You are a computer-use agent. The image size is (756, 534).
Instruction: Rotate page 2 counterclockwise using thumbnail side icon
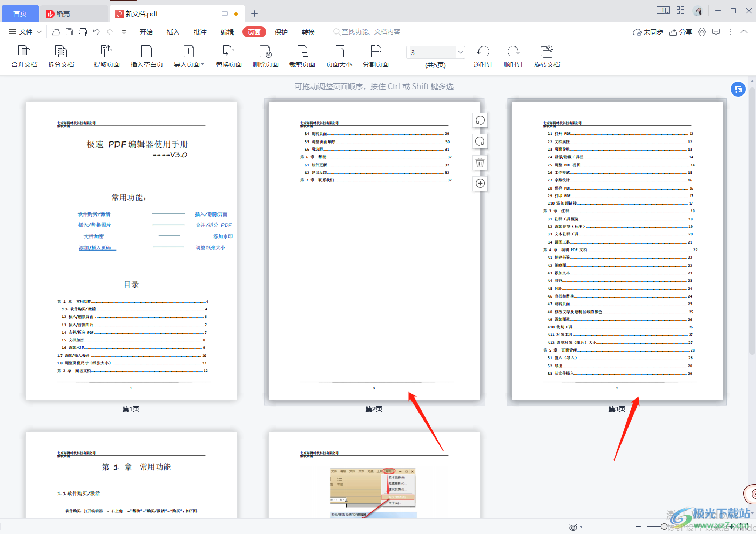click(480, 120)
